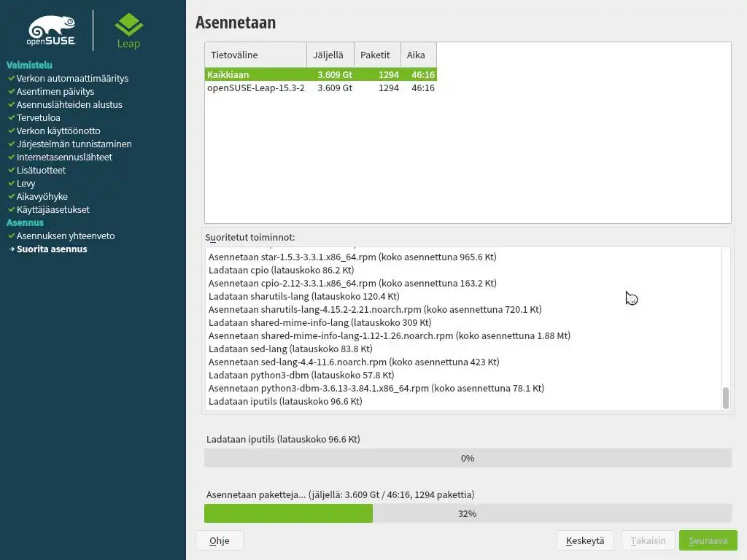Click arrow beside Suorita asennus

tap(12, 249)
